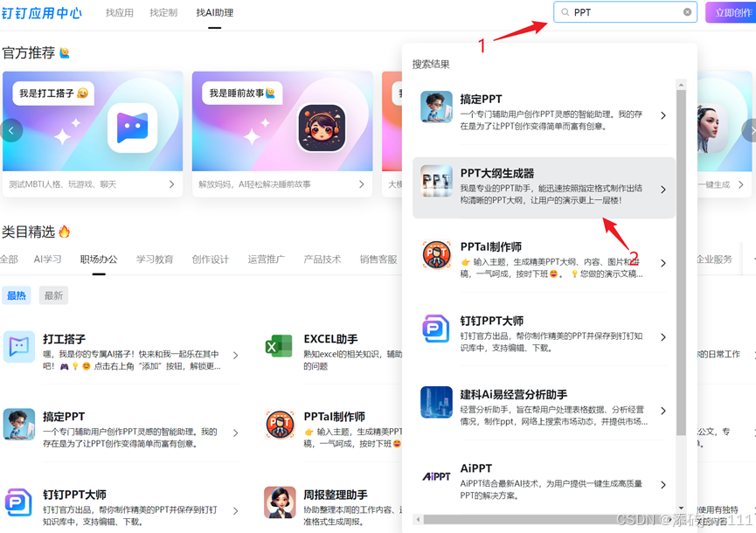Click the EXCEL助手 icon

279,347
